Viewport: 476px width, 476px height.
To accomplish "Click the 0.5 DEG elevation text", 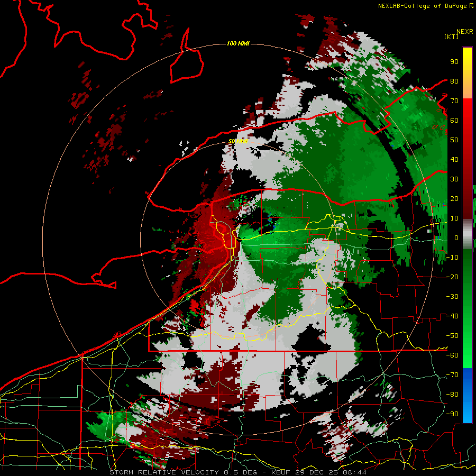I will click(x=241, y=472).
